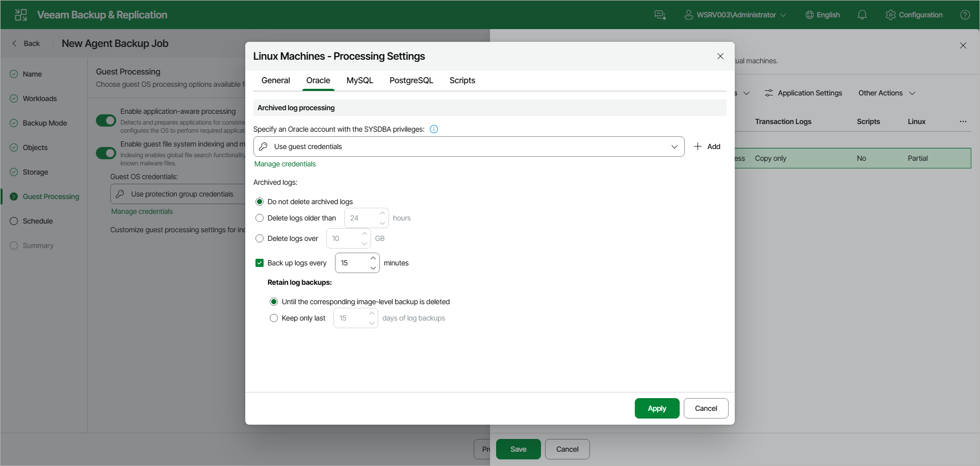Click the plus icon next to Add
This screenshot has height=466, width=980.
point(698,146)
